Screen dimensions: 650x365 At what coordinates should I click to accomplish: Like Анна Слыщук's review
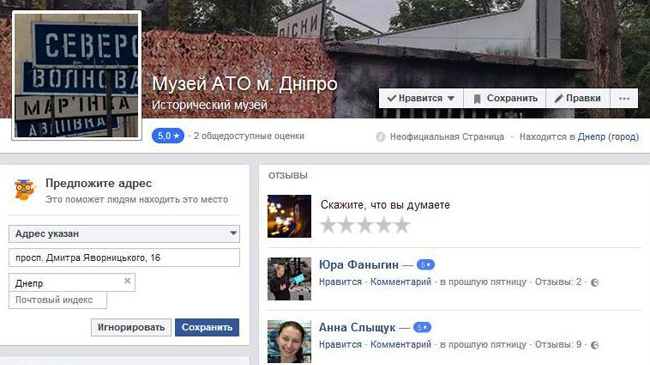pos(340,345)
